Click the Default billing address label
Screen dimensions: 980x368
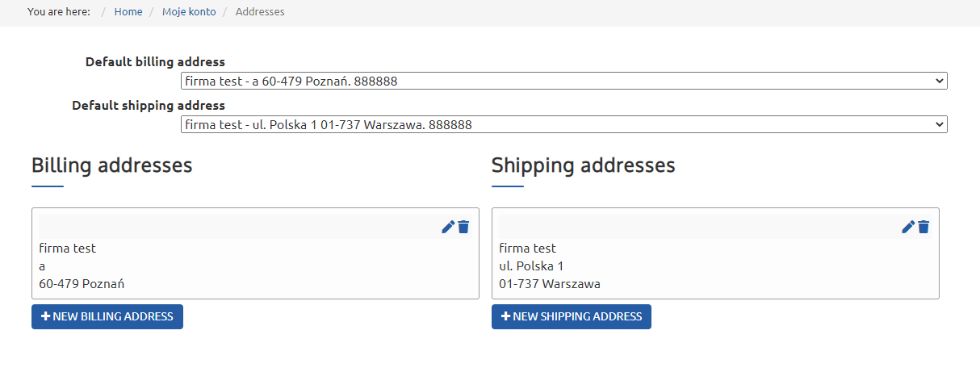(x=155, y=61)
